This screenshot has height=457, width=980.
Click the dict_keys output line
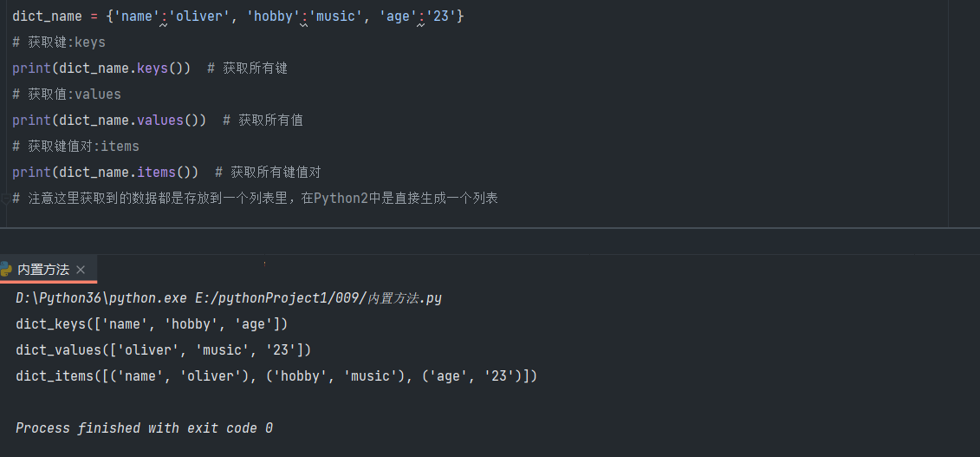(152, 324)
